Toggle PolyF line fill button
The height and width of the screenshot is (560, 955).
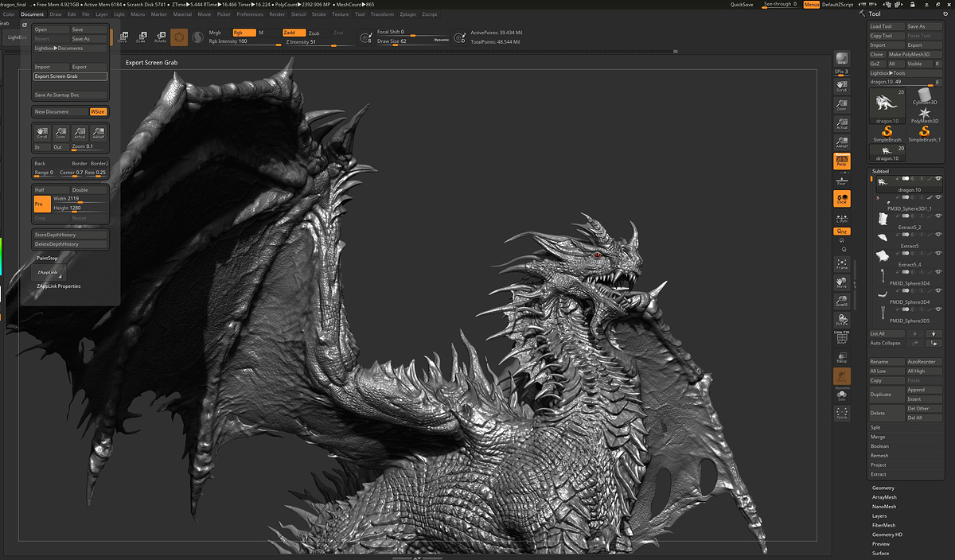tap(841, 337)
